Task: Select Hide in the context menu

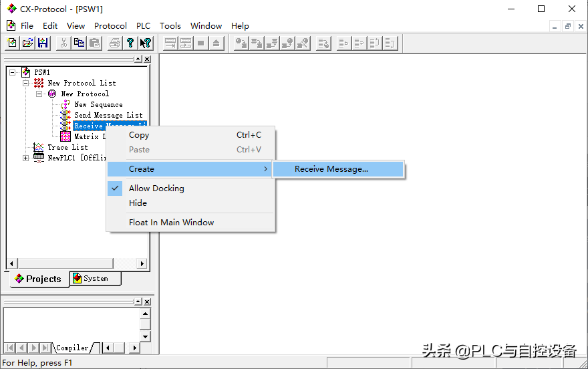Action: tap(138, 203)
